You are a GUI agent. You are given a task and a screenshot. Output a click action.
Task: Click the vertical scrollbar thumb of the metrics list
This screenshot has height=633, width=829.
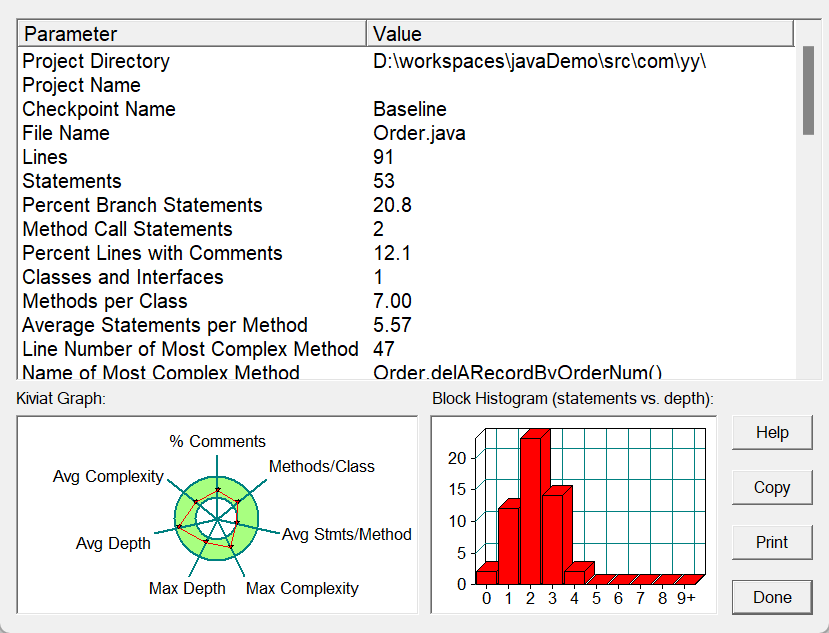click(808, 90)
